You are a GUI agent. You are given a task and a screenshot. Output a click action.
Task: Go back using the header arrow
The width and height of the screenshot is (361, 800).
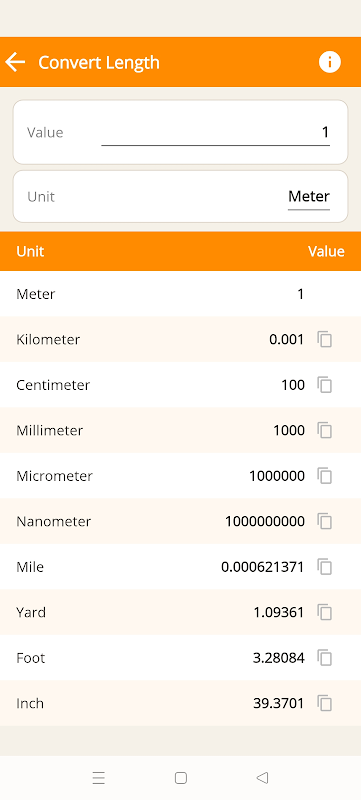tap(15, 62)
